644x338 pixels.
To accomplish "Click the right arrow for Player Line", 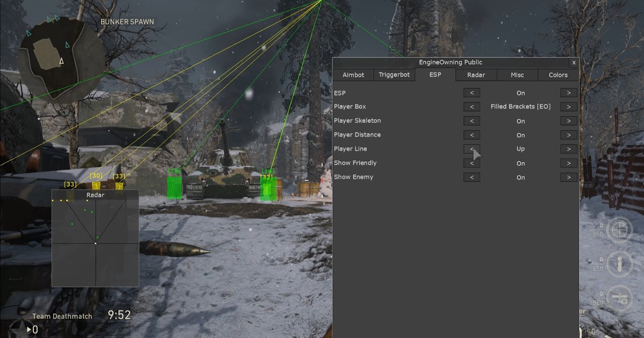I will (x=569, y=149).
